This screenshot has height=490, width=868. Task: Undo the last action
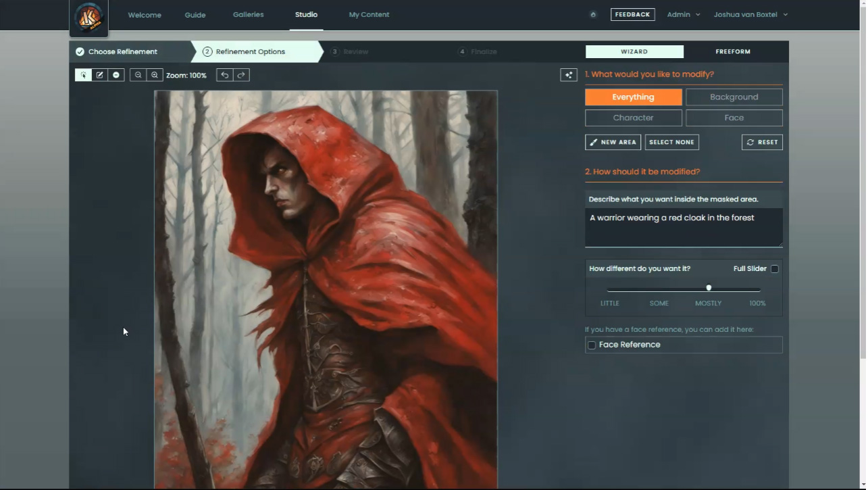coord(225,75)
